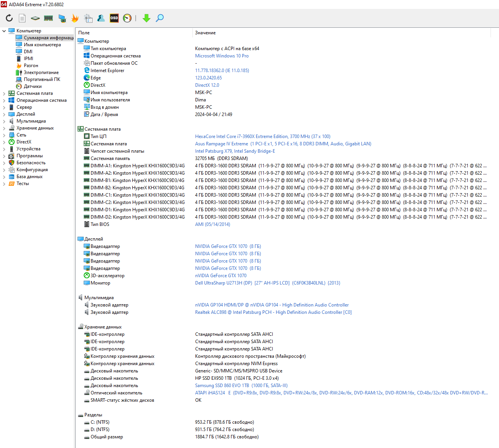Open the OSD panel toolbar icon
This screenshot has height=448, width=499.
point(114,18)
